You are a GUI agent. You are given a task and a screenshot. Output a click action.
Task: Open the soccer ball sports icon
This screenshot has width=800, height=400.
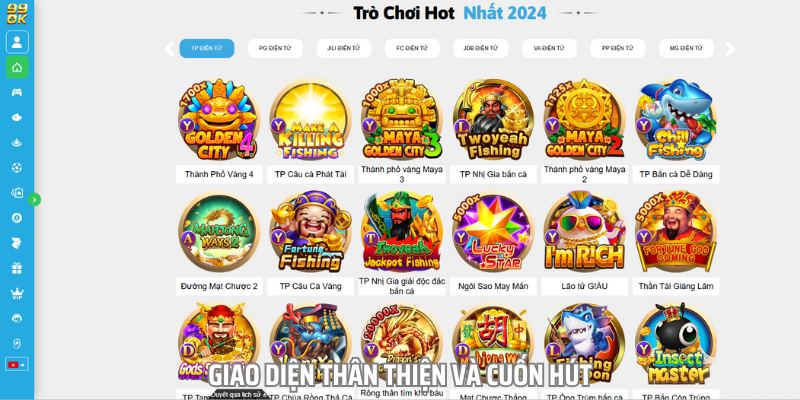[17, 167]
